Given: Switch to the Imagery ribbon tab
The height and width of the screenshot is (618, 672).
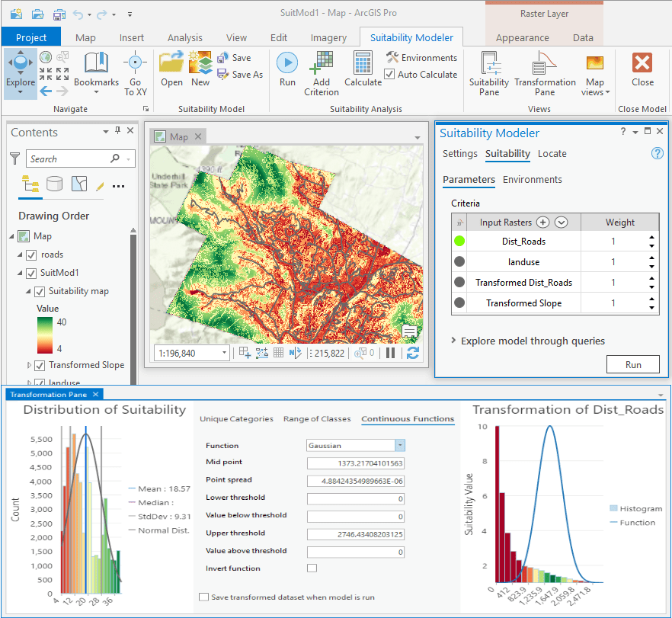Looking at the screenshot, I should pos(328,37).
